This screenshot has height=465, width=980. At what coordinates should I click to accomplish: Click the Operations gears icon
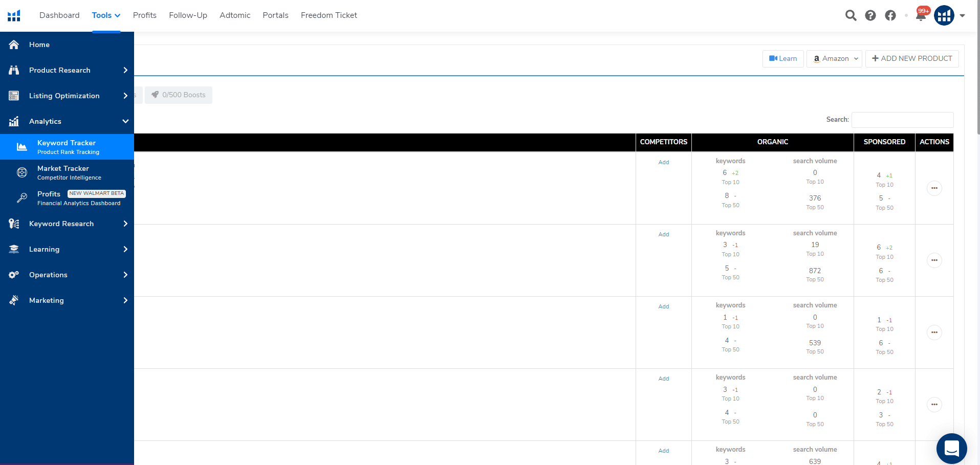pyautogui.click(x=14, y=275)
